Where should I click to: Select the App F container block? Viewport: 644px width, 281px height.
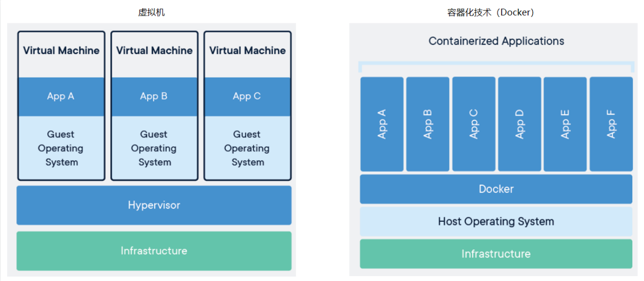pos(611,124)
